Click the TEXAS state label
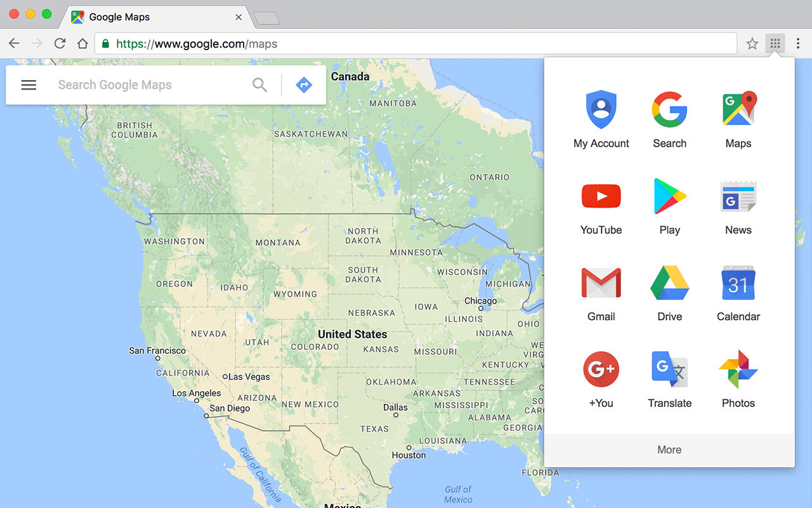The image size is (812, 508). click(x=374, y=429)
